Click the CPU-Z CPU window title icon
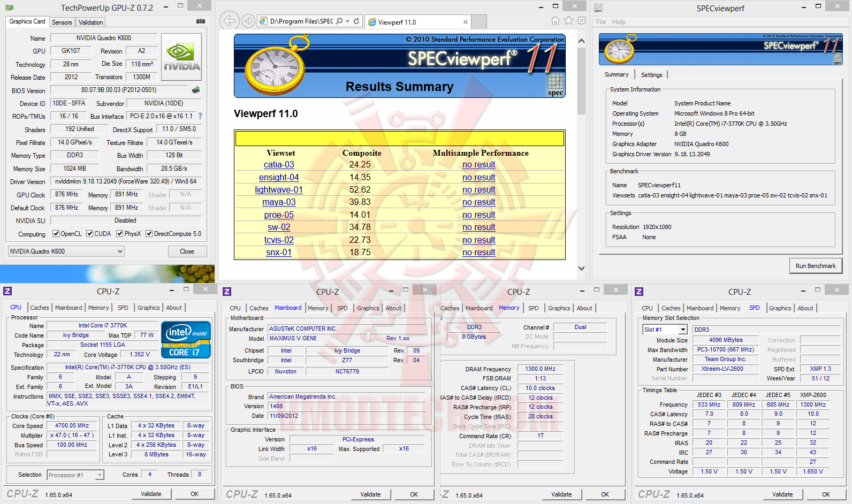This screenshot has height=504, width=852. [7, 291]
